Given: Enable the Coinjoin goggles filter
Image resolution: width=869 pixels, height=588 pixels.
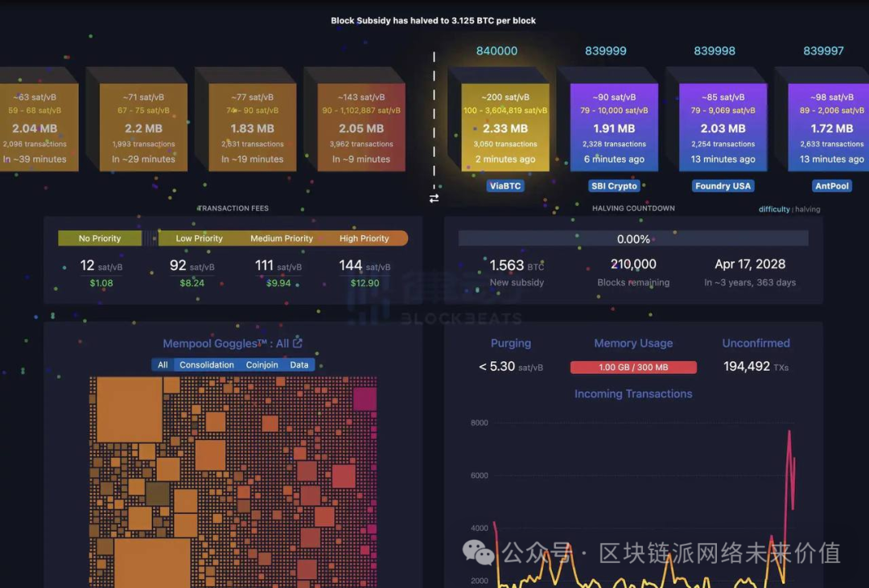Looking at the screenshot, I should pos(262,365).
